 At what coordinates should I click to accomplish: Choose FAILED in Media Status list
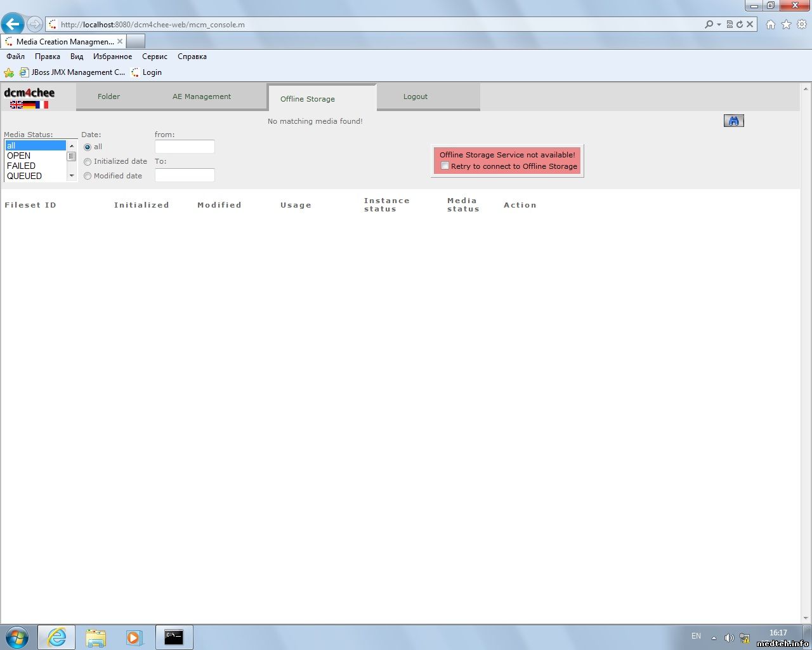[x=22, y=166]
